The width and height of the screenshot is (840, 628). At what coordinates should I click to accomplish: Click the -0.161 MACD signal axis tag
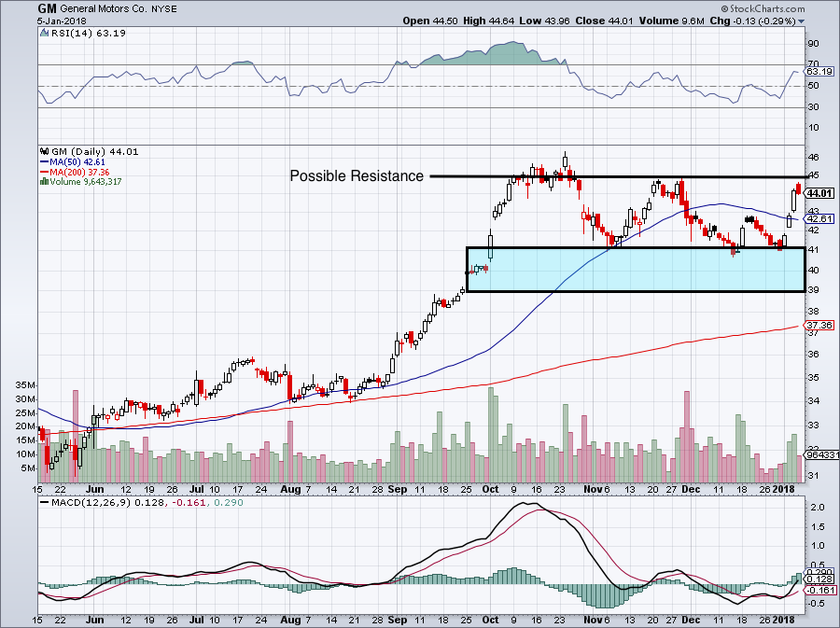tap(820, 591)
